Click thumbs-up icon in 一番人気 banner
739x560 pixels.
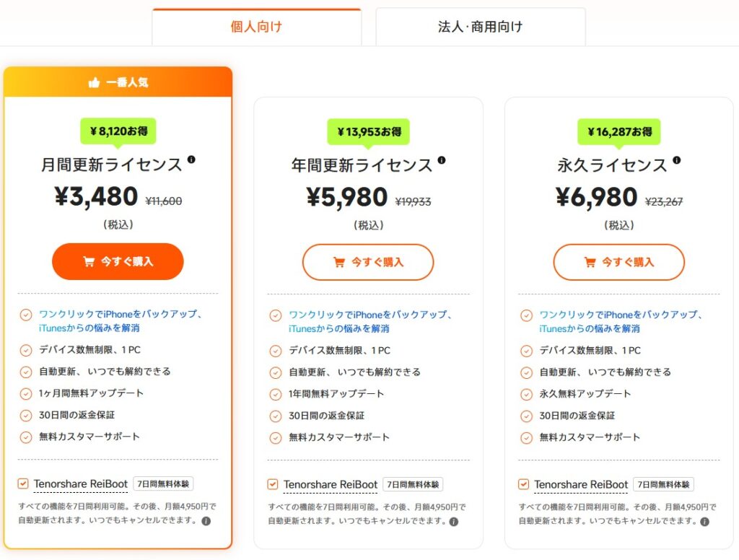tap(95, 82)
